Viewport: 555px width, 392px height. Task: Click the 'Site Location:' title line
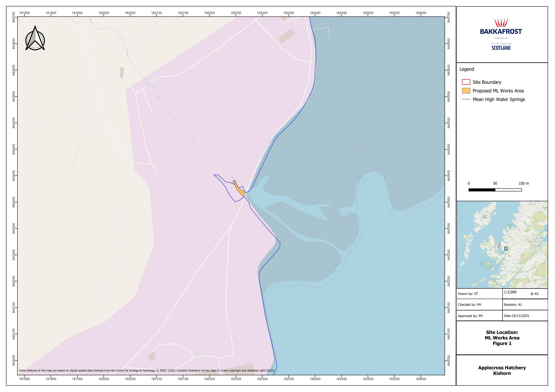(502, 332)
